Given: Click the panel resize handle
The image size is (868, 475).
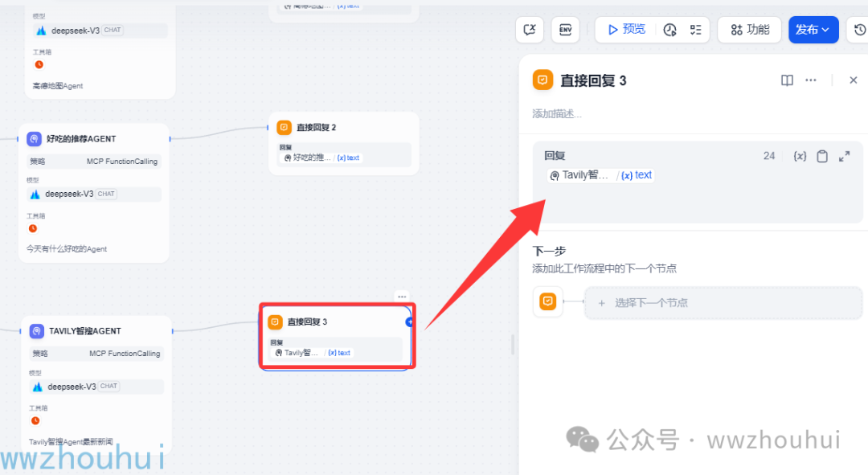Looking at the screenshot, I should [513, 344].
